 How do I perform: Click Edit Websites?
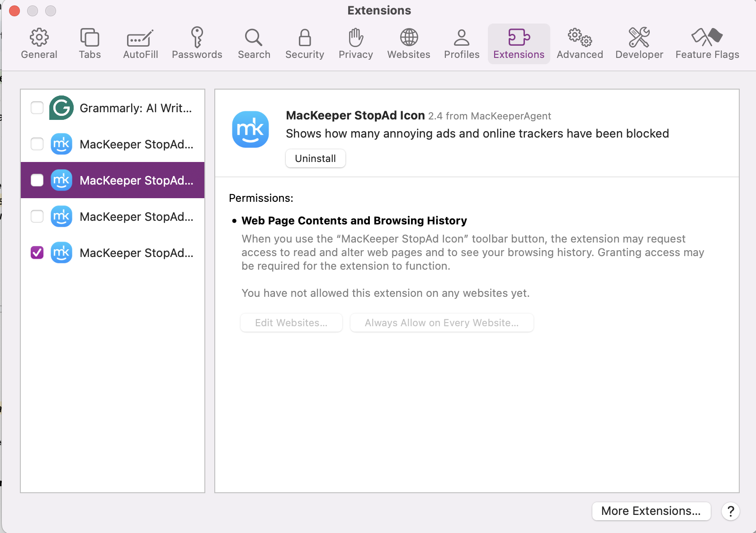tap(291, 323)
